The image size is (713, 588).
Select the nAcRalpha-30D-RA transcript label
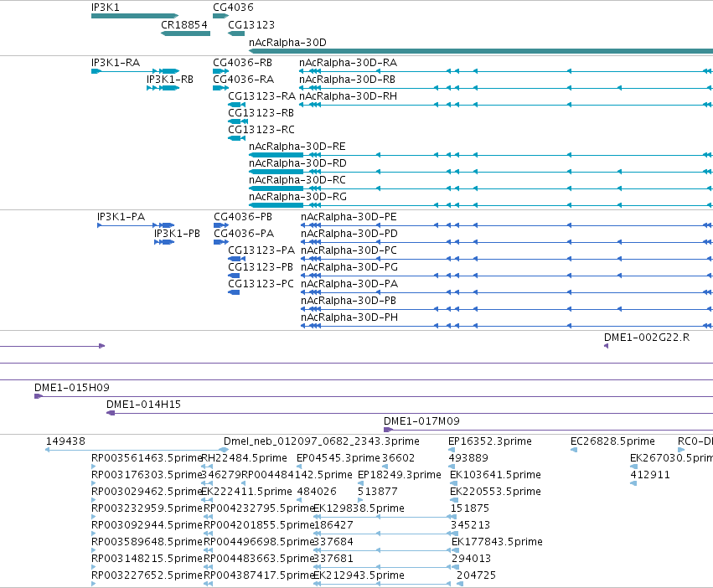(x=348, y=62)
